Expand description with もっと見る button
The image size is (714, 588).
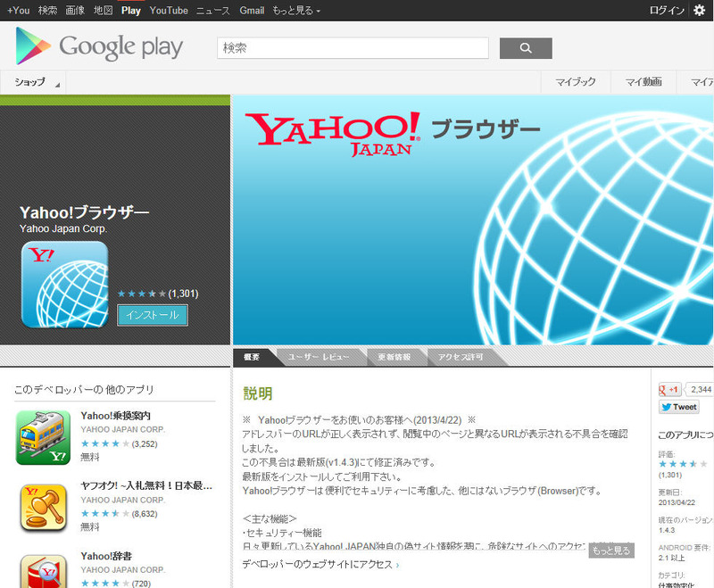[x=610, y=550]
